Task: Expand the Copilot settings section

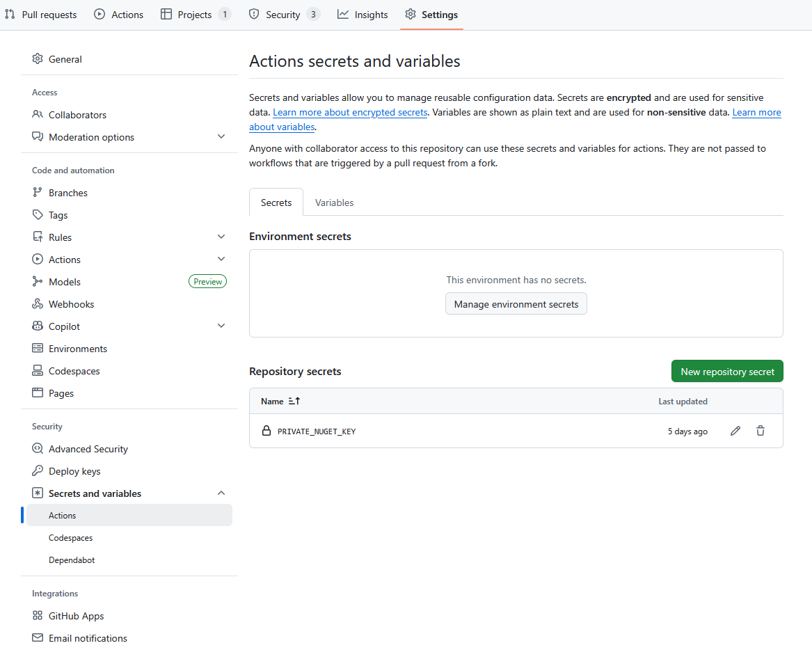Action: [221, 326]
